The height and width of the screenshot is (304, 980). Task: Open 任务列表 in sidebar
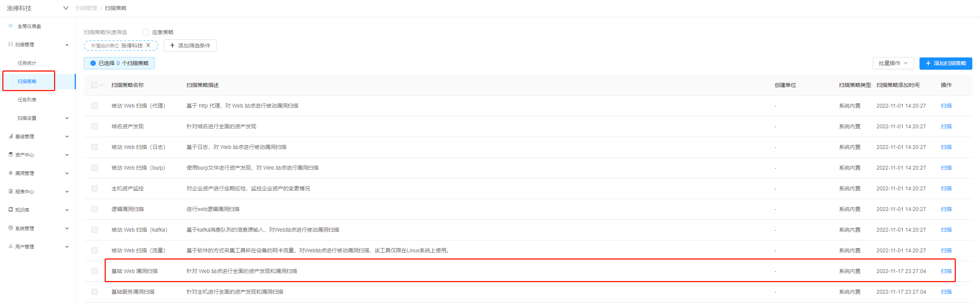tap(27, 100)
